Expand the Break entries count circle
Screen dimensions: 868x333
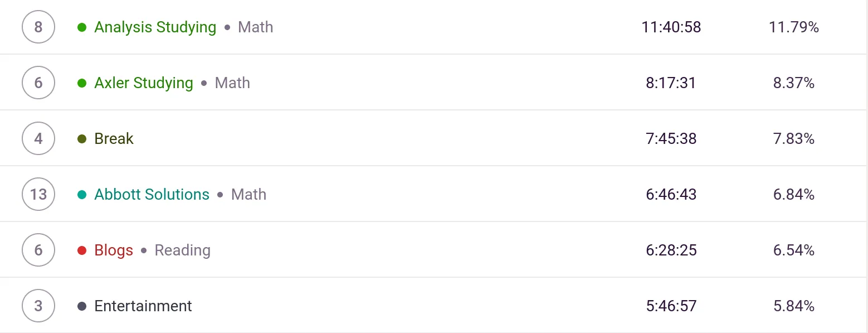click(x=38, y=138)
